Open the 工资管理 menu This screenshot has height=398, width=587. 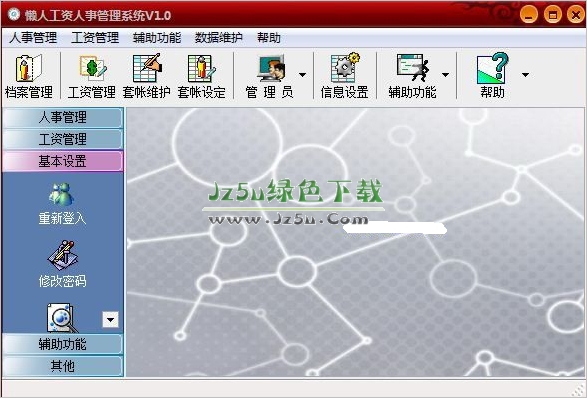point(95,38)
